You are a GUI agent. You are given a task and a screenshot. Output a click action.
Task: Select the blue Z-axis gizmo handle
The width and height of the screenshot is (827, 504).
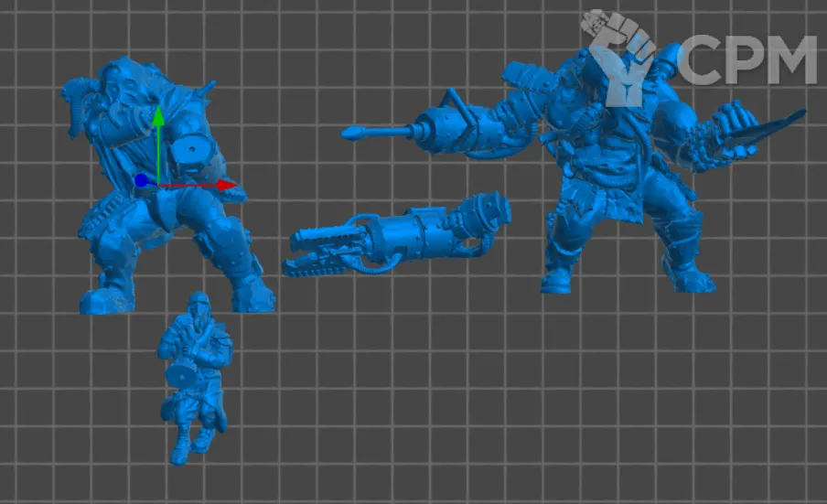tap(141, 181)
